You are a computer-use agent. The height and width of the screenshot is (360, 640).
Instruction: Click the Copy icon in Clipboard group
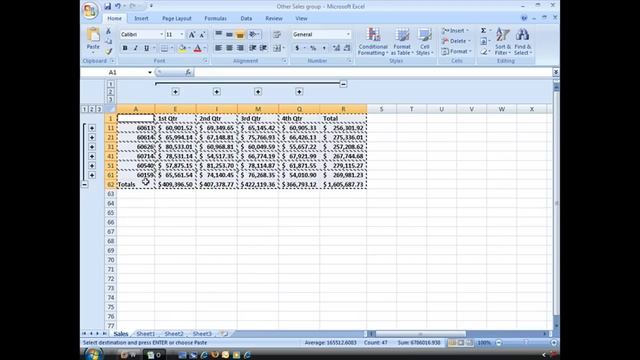(109, 41)
